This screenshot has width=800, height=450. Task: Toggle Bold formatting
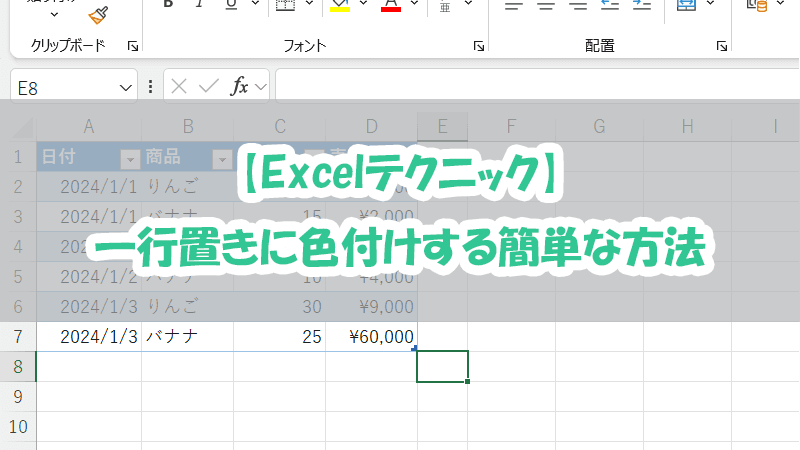point(168,6)
